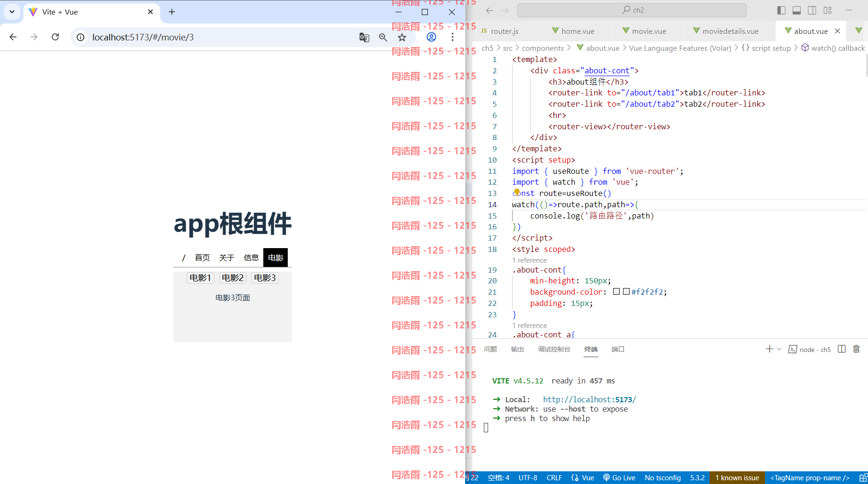Click the components breadcrumb segment
Screen dimensions: 868x484
pos(543,48)
